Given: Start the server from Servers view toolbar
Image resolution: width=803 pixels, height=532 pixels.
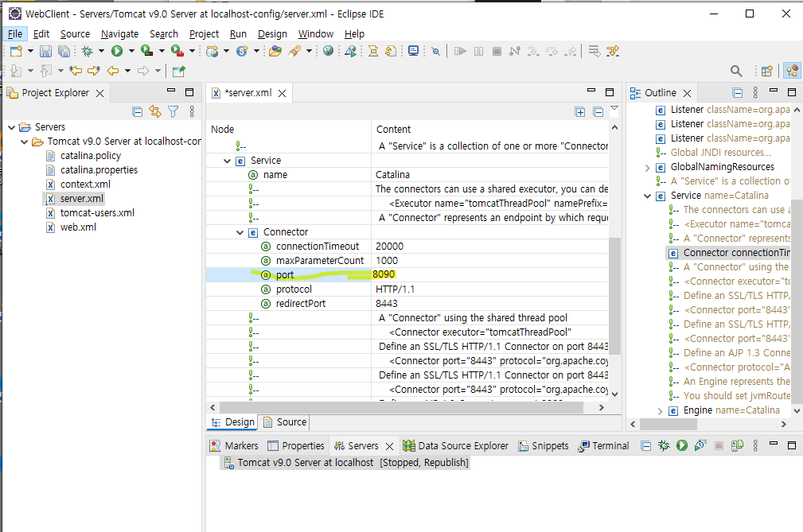Looking at the screenshot, I should [681, 445].
